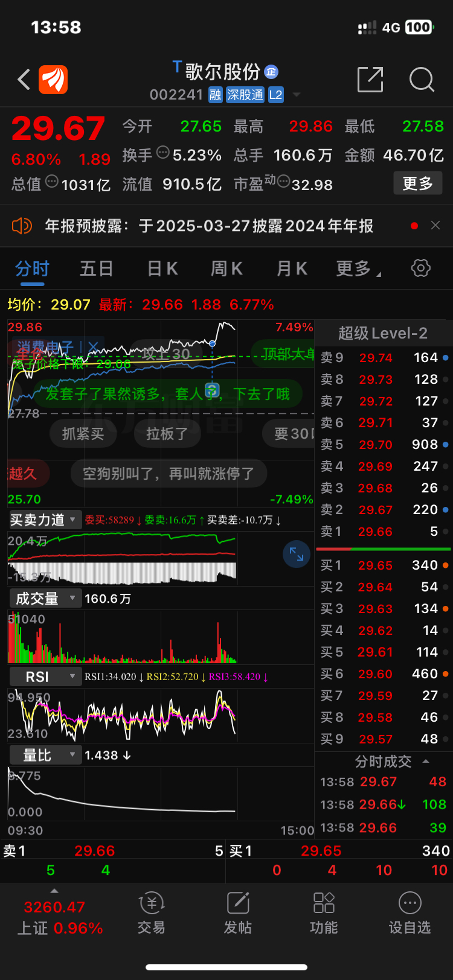The height and width of the screenshot is (980, 453).
Task: Tap the intraday price chart area
Action: coord(161,413)
